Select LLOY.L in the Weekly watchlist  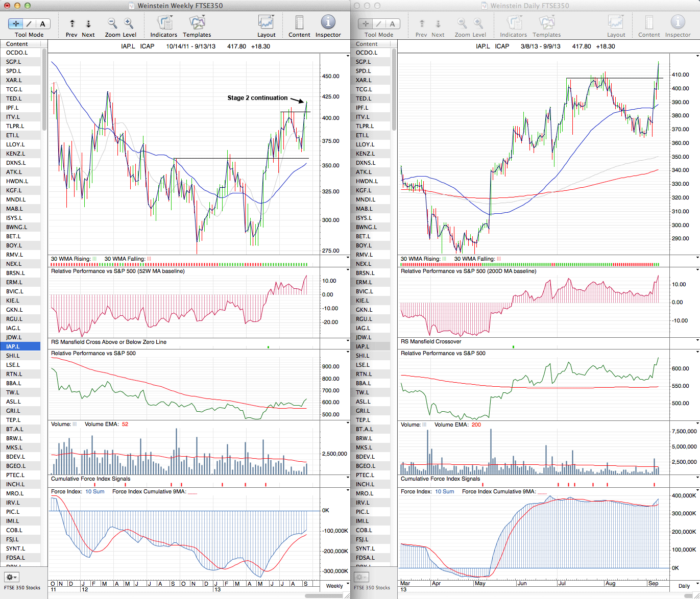point(15,144)
